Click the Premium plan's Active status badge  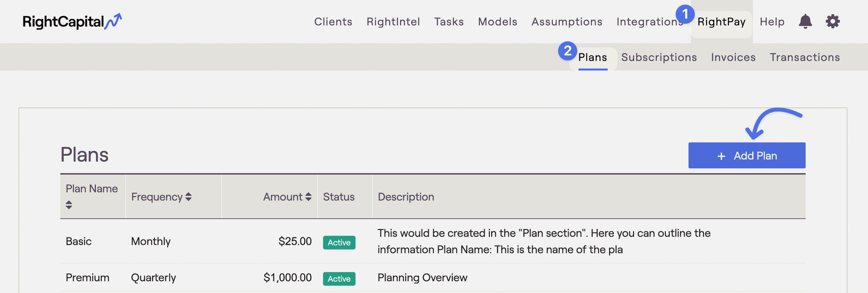[x=339, y=279]
